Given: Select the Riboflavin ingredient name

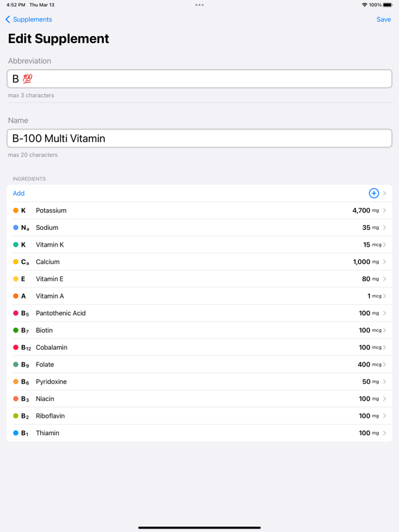Looking at the screenshot, I should pos(50,416).
